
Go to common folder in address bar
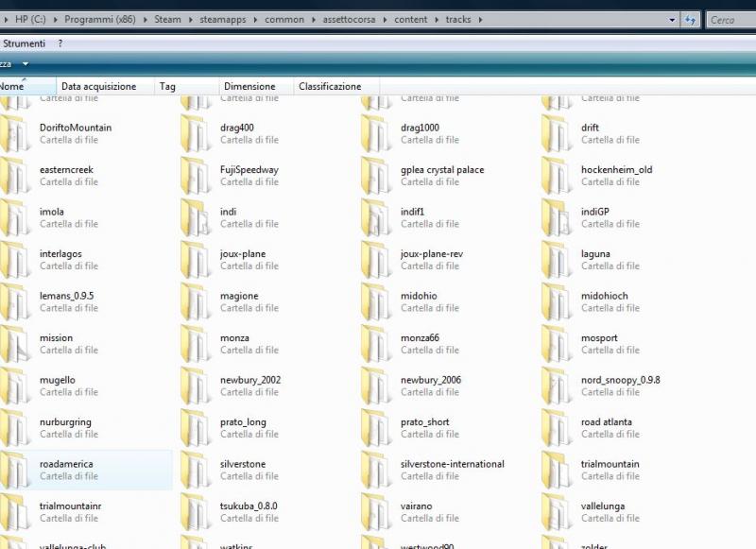tap(284, 20)
